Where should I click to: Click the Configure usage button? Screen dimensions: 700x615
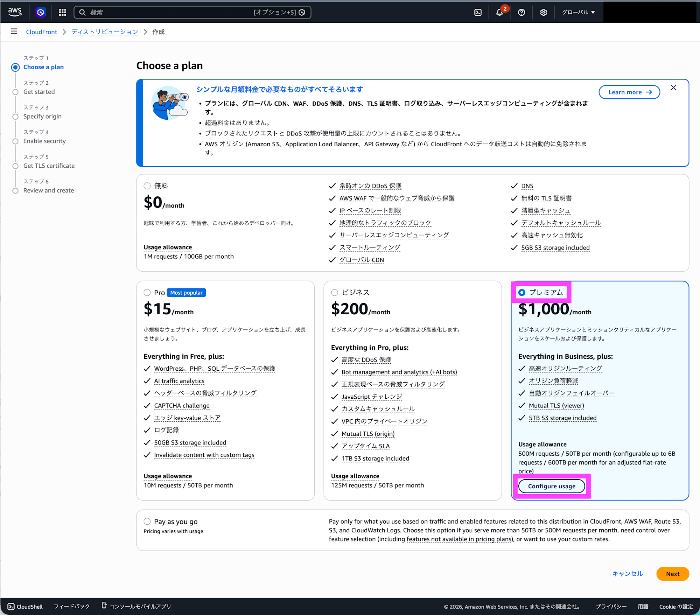coord(552,486)
